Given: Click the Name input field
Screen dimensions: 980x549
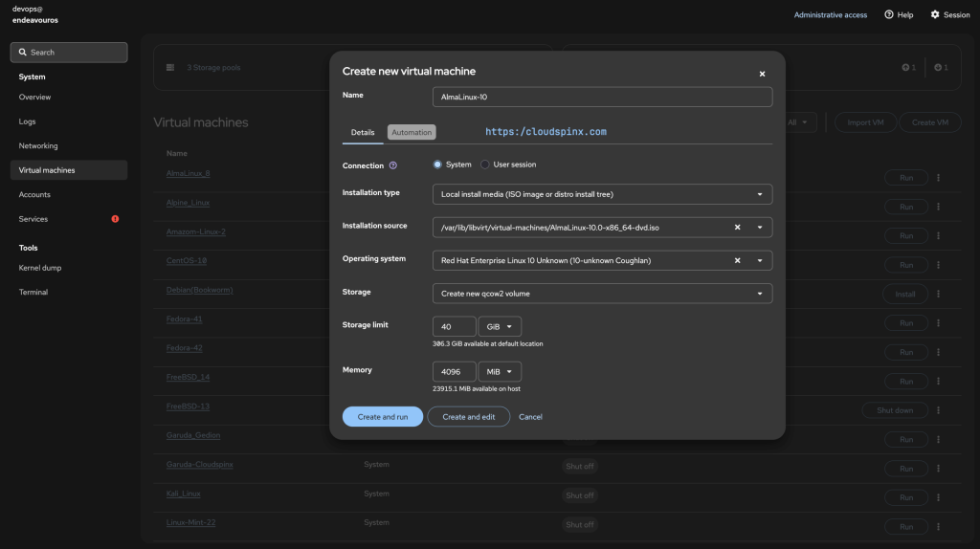Looking at the screenshot, I should (602, 98).
